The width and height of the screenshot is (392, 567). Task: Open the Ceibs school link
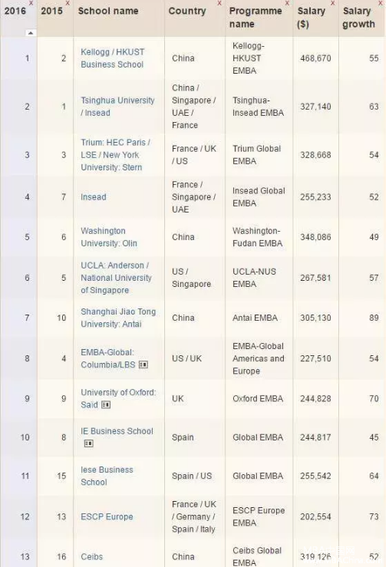click(91, 556)
